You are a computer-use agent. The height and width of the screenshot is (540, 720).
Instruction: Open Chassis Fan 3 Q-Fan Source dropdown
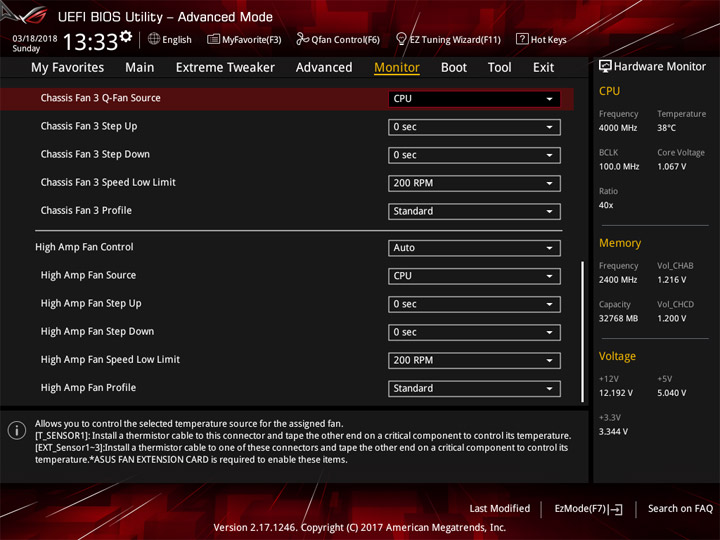474,99
